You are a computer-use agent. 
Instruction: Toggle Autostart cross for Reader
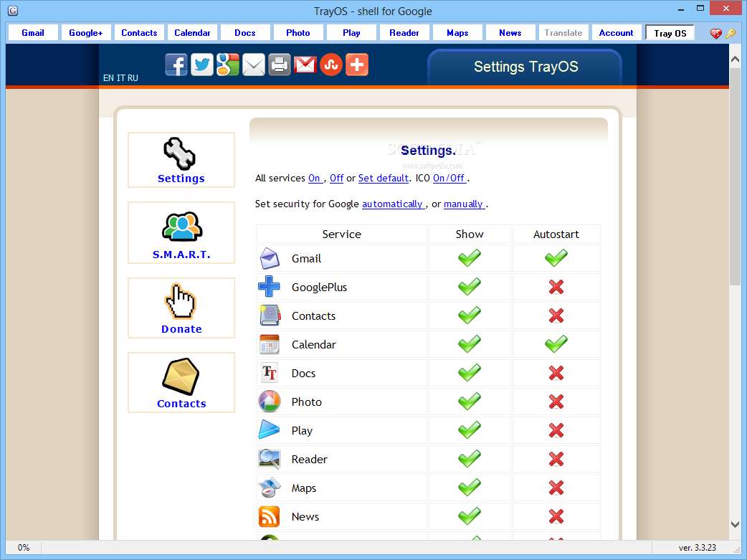[x=556, y=459]
